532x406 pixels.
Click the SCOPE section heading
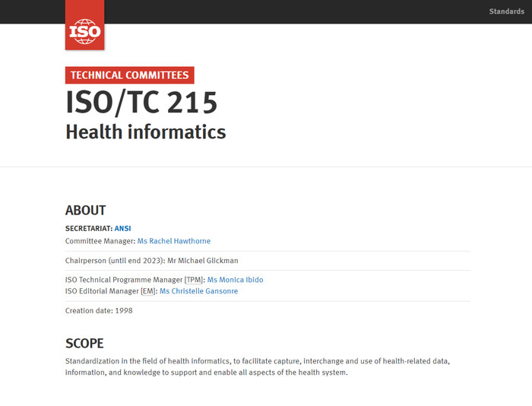[x=84, y=343]
